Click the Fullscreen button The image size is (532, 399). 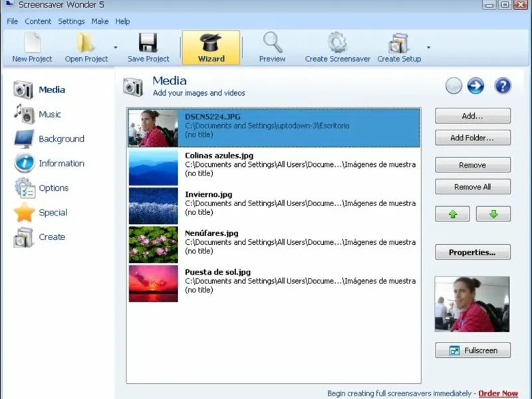click(x=473, y=350)
